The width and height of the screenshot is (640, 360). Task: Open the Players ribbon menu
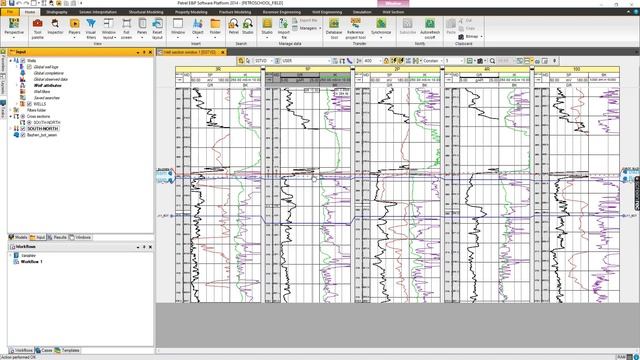74,28
